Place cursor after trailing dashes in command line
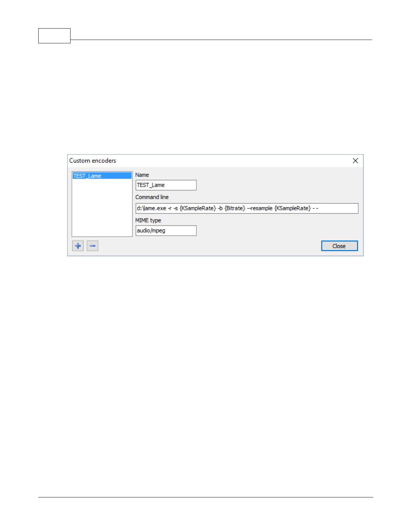 point(319,208)
